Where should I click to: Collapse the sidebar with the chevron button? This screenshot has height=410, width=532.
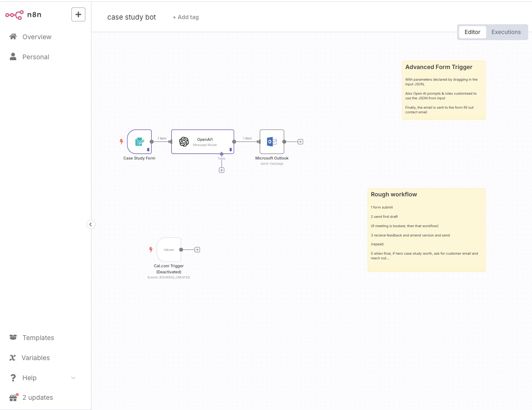click(91, 224)
